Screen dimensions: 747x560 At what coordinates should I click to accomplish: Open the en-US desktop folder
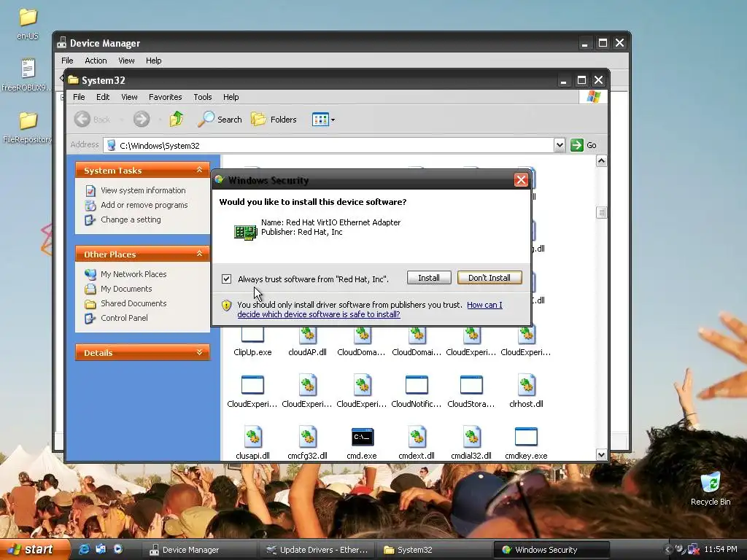(x=28, y=17)
